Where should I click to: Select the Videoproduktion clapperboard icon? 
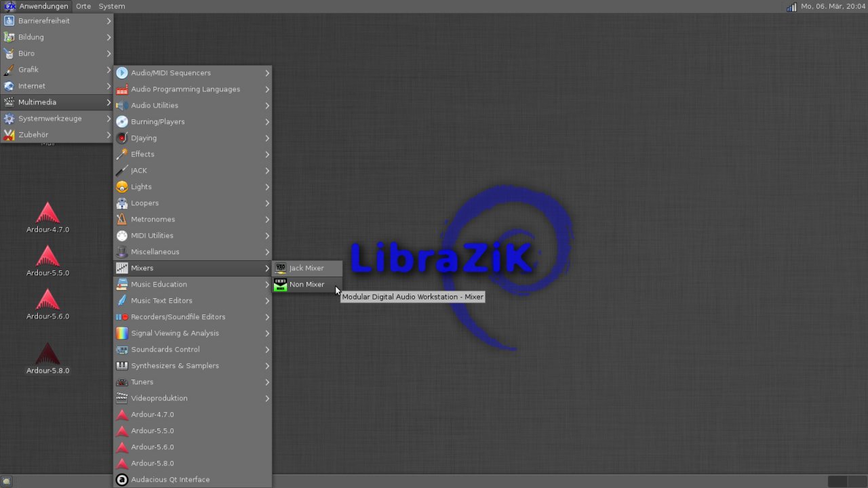122,399
